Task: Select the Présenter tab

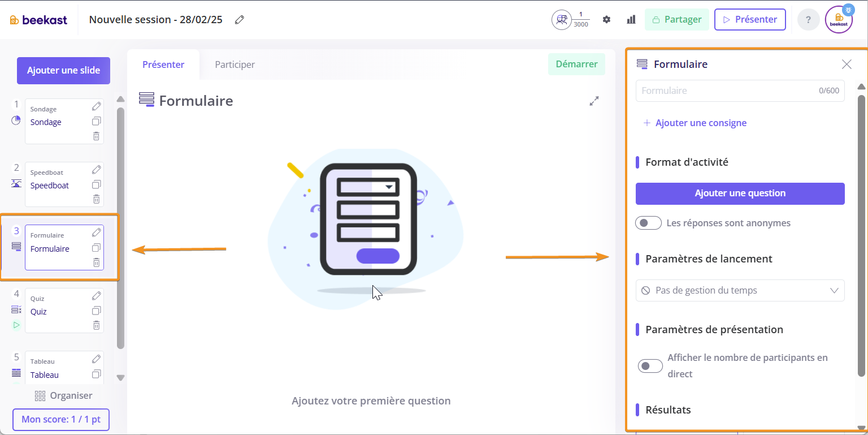Action: point(163,64)
